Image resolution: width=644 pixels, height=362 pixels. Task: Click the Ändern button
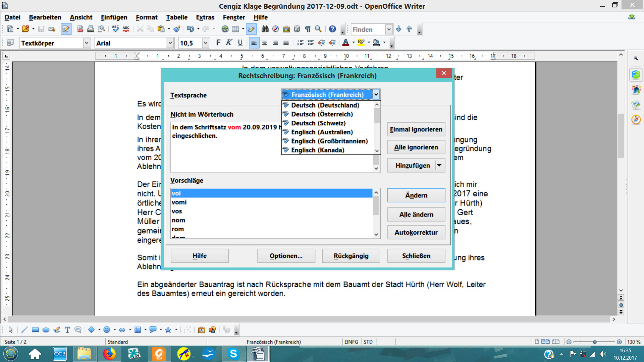416,195
